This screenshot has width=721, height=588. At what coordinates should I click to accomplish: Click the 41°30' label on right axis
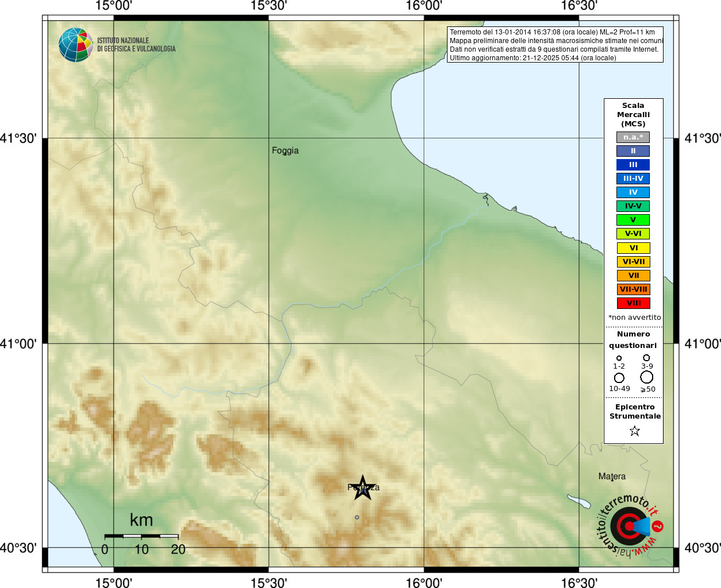pos(703,138)
